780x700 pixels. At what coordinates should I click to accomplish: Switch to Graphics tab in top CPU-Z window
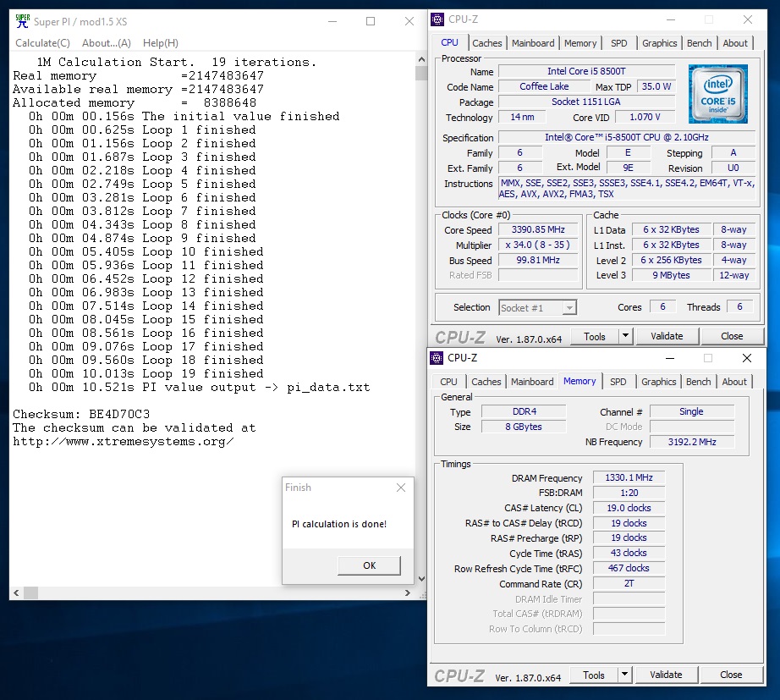click(x=659, y=43)
